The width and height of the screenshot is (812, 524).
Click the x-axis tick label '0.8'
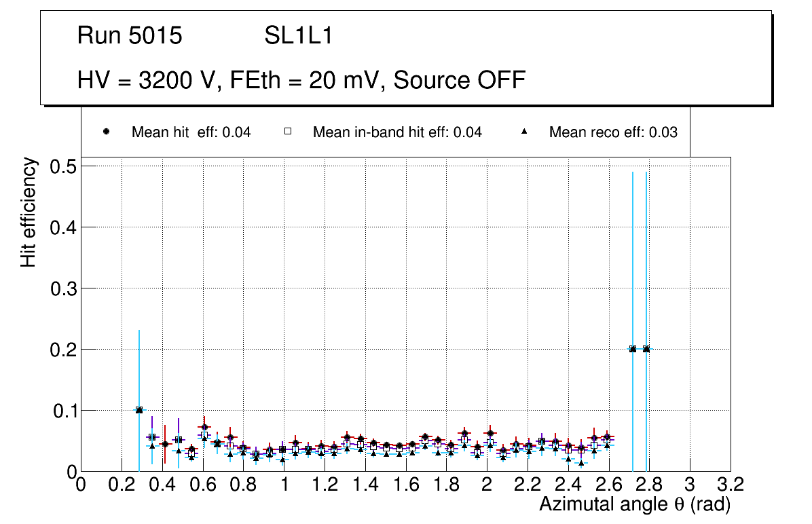coord(243,485)
